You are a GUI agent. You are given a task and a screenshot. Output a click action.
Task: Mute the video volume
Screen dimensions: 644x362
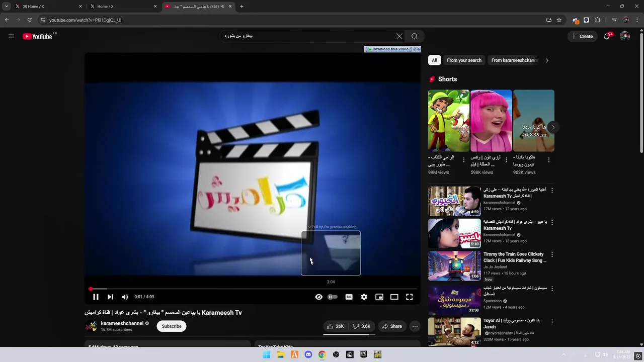(125, 297)
